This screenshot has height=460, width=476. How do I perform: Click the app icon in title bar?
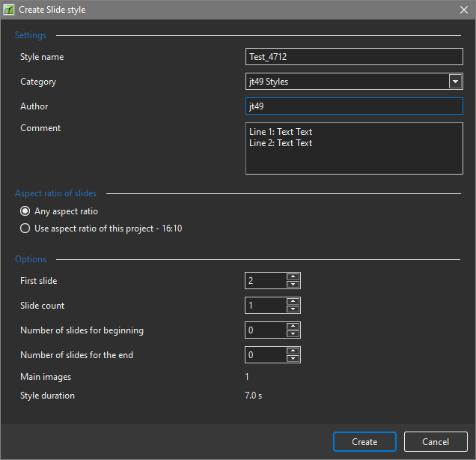tap(10, 10)
